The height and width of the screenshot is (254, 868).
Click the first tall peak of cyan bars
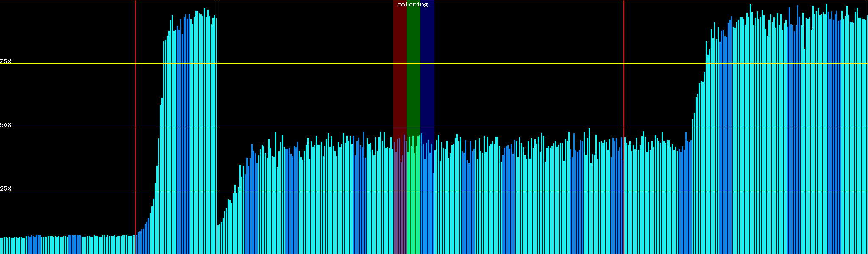click(x=191, y=127)
